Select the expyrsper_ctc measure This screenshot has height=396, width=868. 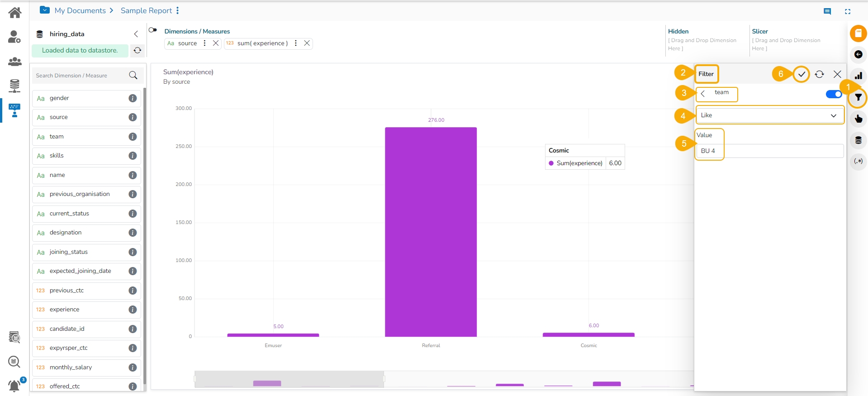pyautogui.click(x=86, y=348)
